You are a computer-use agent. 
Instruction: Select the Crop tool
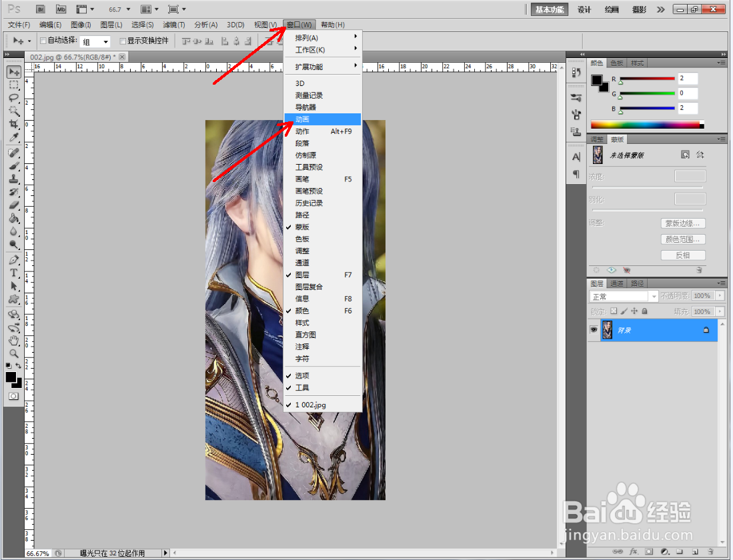(x=13, y=125)
